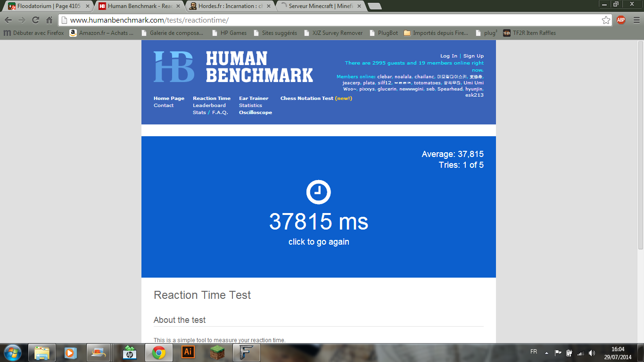Show hidden system tray icons arrow

[546, 353]
